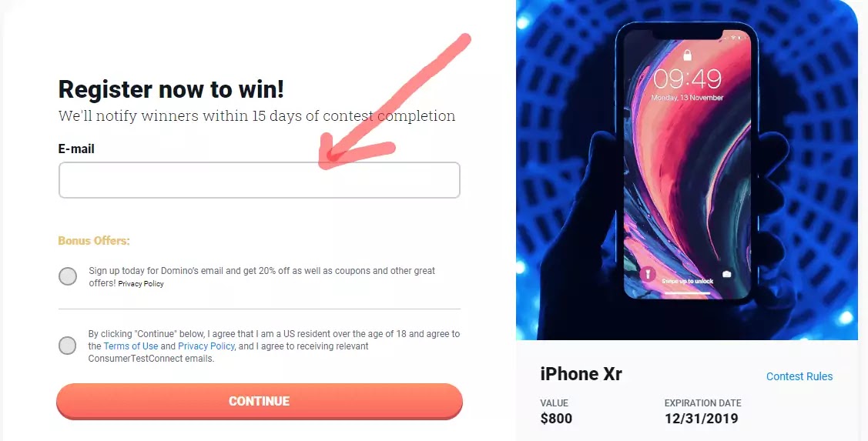The image size is (868, 441).
Task: Click the flashlight icon on the phone lock screen
Action: [647, 274]
